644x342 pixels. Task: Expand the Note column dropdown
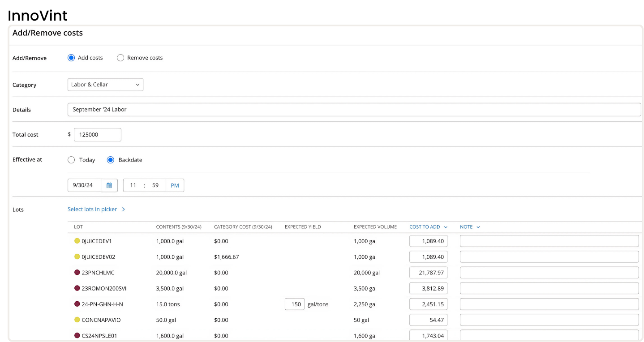(478, 227)
